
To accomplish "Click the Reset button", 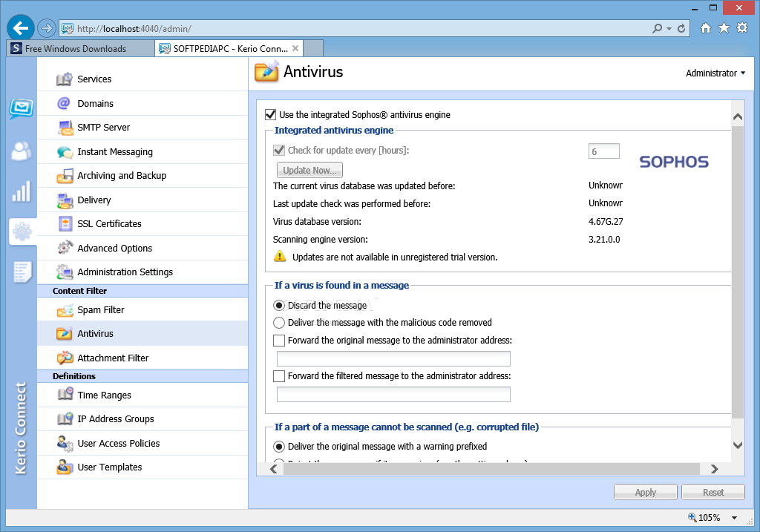I will [713, 492].
